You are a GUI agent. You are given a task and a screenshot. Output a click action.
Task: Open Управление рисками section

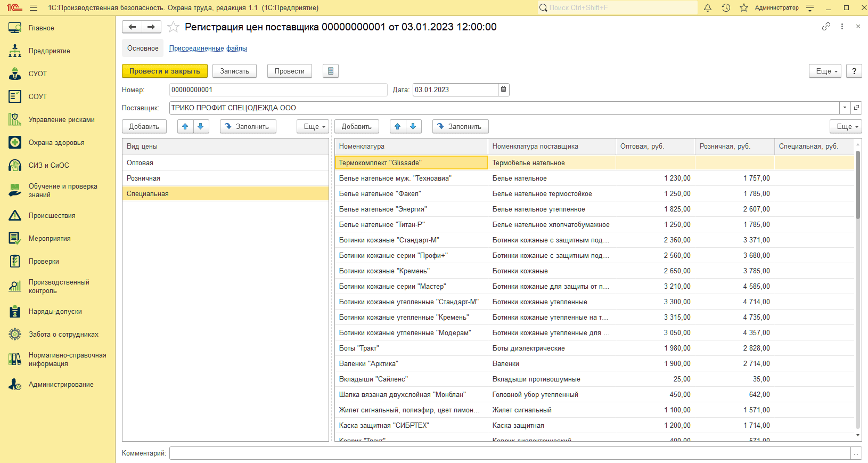point(58,119)
